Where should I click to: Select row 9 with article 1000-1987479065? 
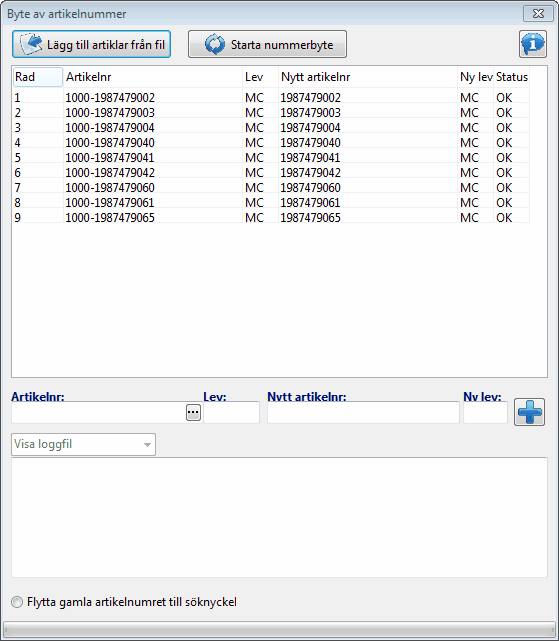272,217
